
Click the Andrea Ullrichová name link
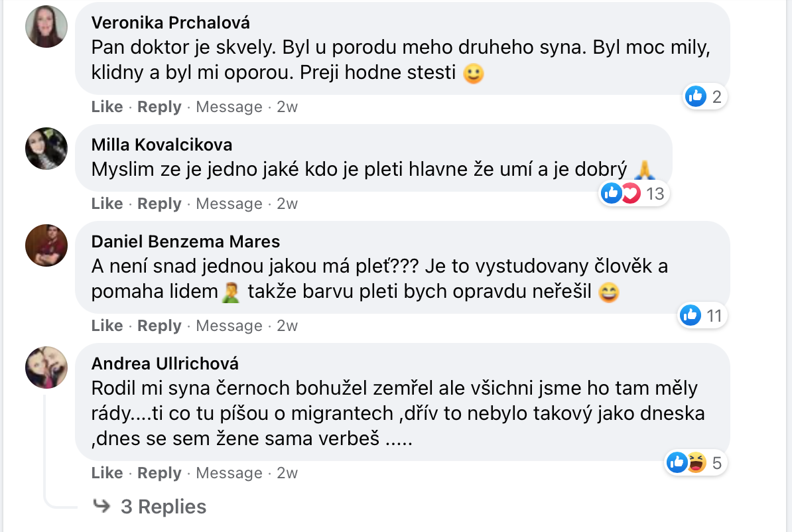click(x=165, y=364)
